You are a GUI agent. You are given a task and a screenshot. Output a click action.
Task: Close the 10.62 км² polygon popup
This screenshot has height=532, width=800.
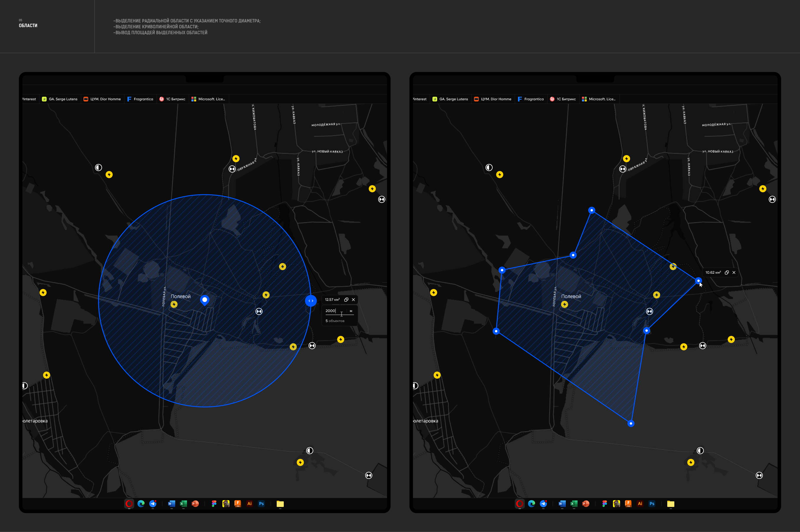[734, 272]
